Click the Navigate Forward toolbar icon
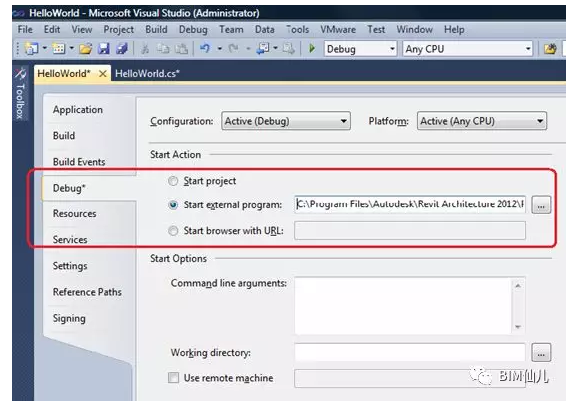Image resolution: width=575 pixels, height=406 pixels. (x=289, y=48)
